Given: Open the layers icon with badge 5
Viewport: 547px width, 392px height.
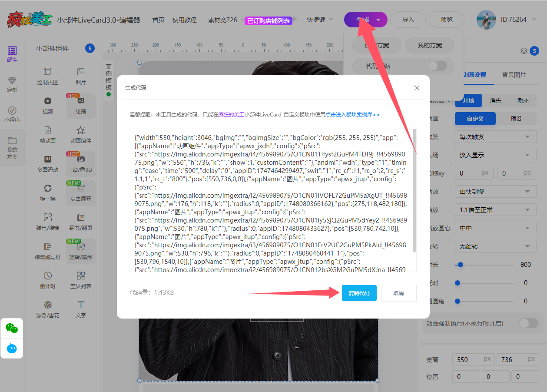Looking at the screenshot, I should tap(529, 51).
